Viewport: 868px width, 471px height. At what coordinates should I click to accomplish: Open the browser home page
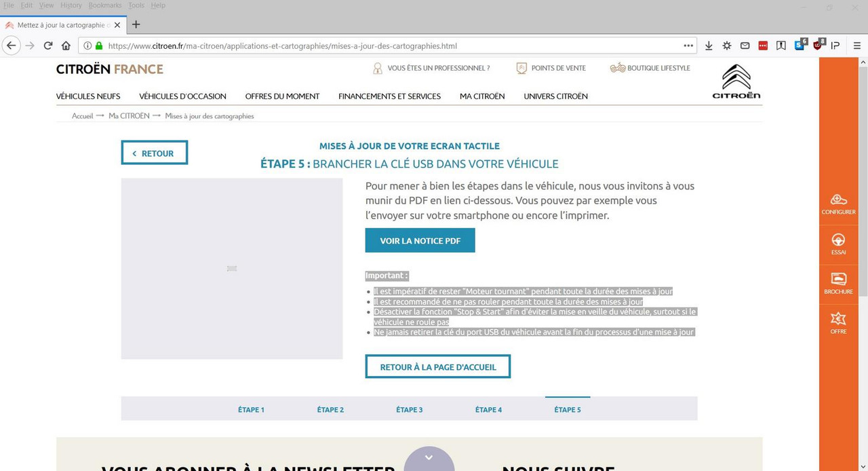(x=66, y=45)
